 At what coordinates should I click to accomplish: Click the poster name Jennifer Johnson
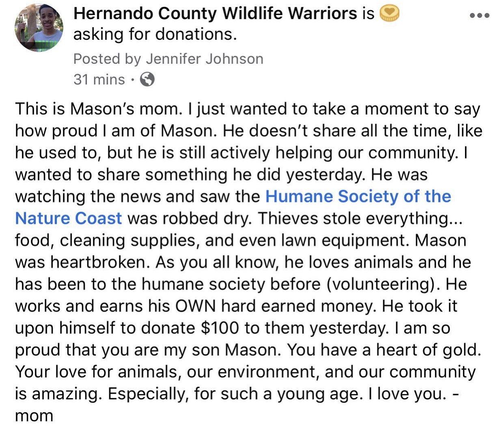tap(205, 59)
